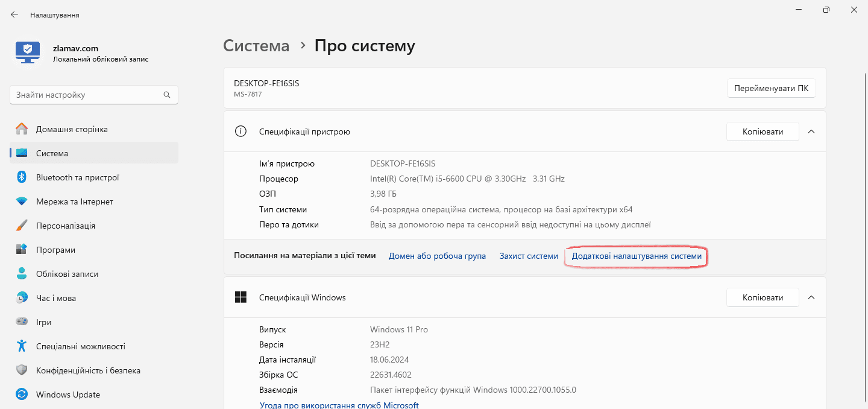The height and width of the screenshot is (409, 868).
Task: Click the 64-розрядна операційна система text
Action: 502,209
